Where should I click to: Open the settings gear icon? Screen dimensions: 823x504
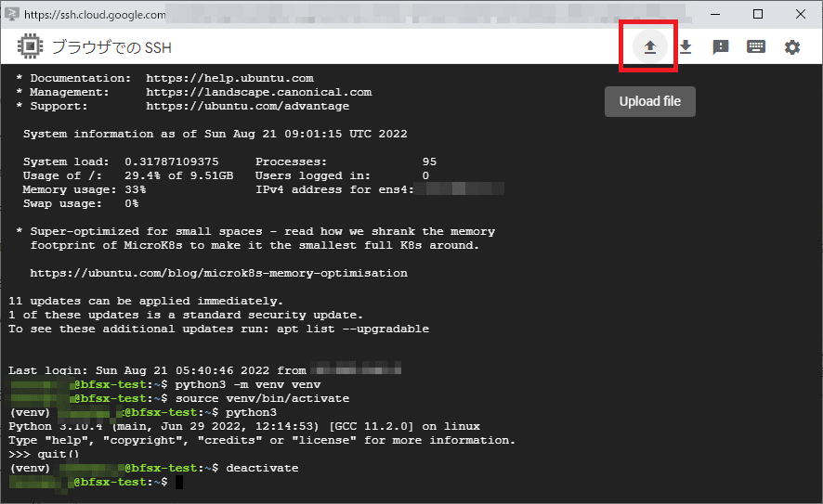(x=792, y=47)
